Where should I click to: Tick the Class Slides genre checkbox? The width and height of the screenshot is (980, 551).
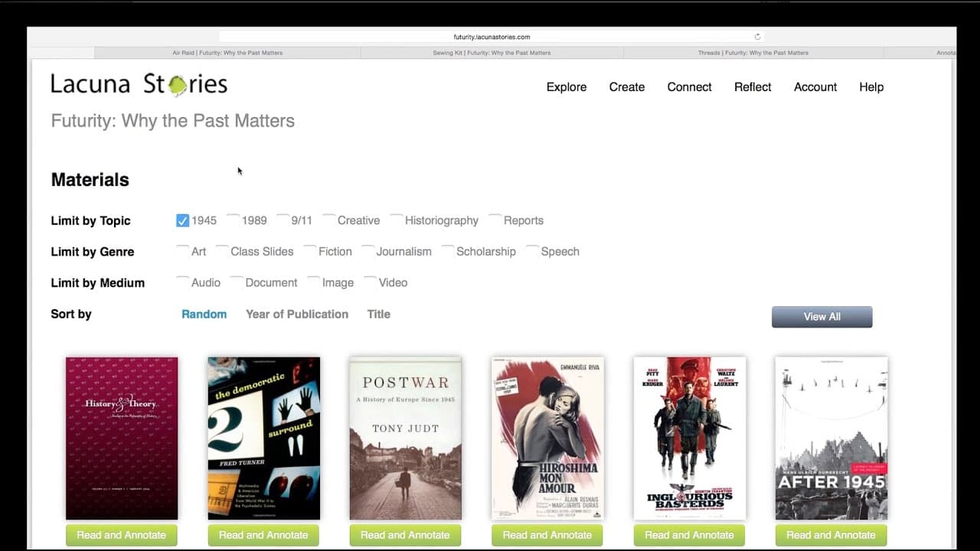tap(222, 251)
